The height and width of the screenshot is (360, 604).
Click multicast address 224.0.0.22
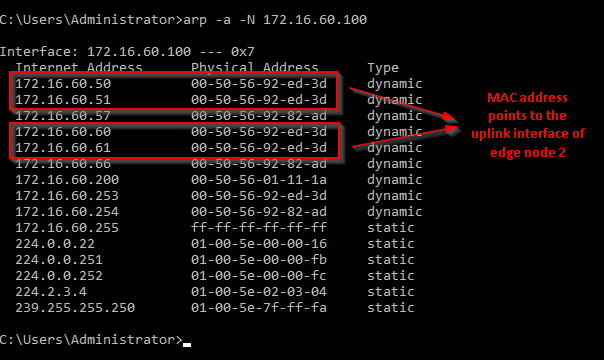coord(55,243)
